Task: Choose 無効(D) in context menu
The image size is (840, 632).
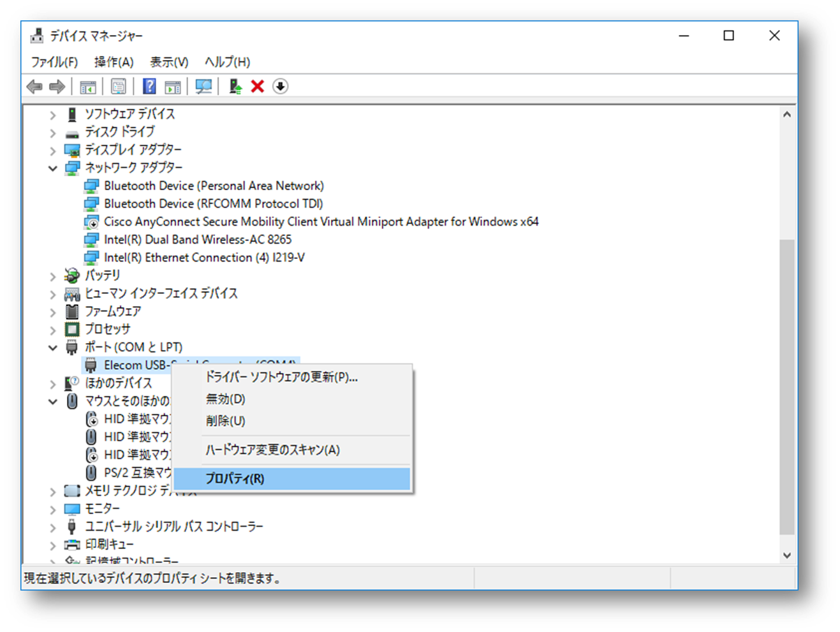Action: (x=293, y=399)
